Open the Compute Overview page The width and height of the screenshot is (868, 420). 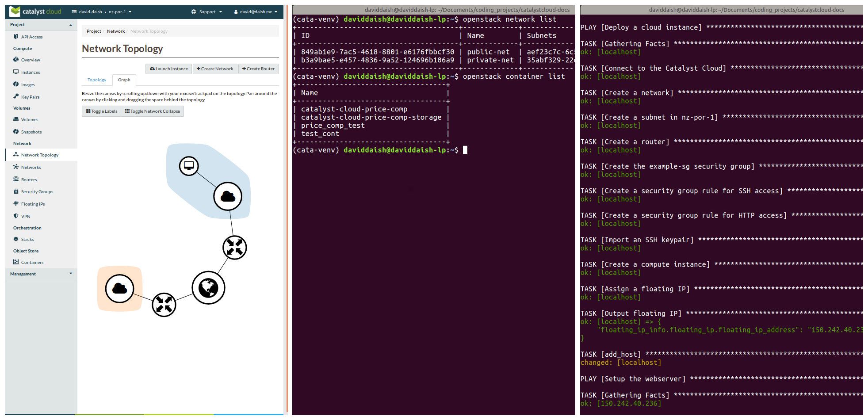27,60
